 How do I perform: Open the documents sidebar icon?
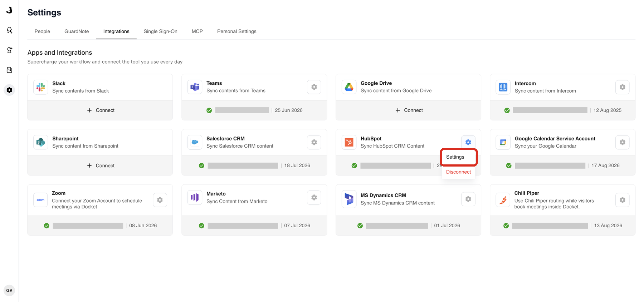pyautogui.click(x=9, y=70)
